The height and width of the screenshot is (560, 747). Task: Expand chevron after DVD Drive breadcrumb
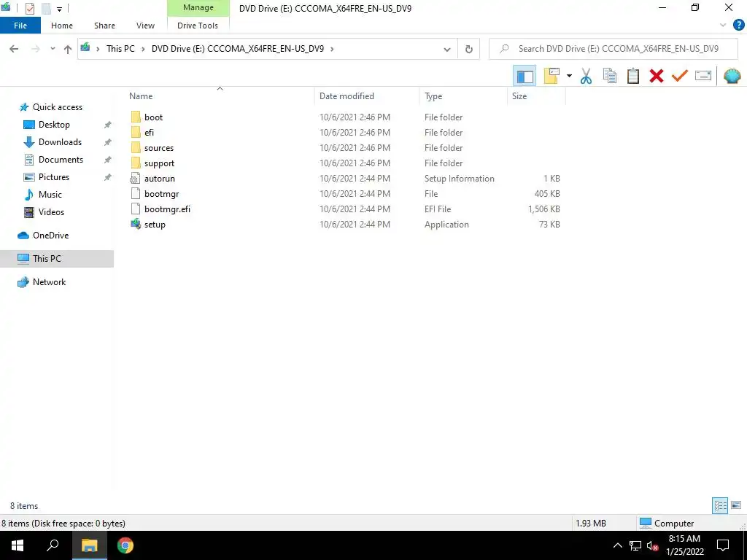click(332, 49)
